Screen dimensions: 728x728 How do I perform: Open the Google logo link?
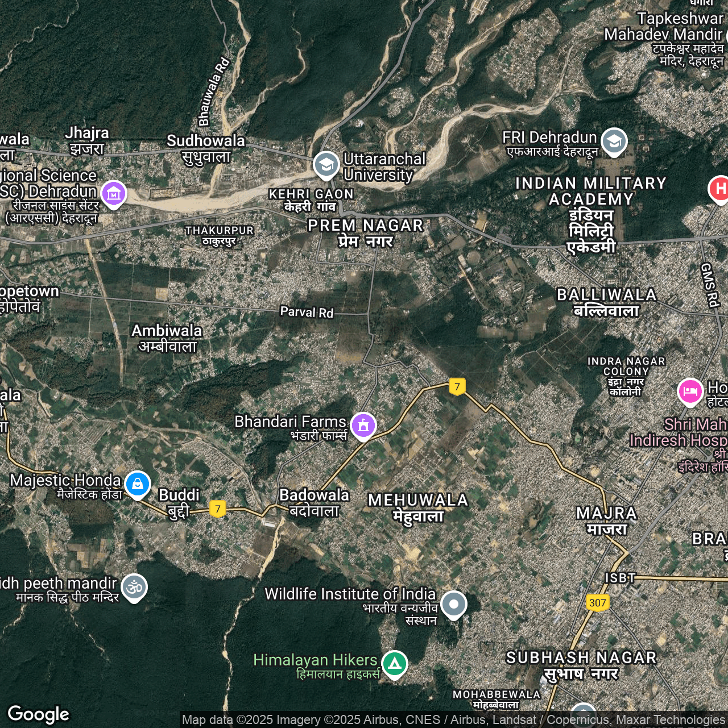39,714
